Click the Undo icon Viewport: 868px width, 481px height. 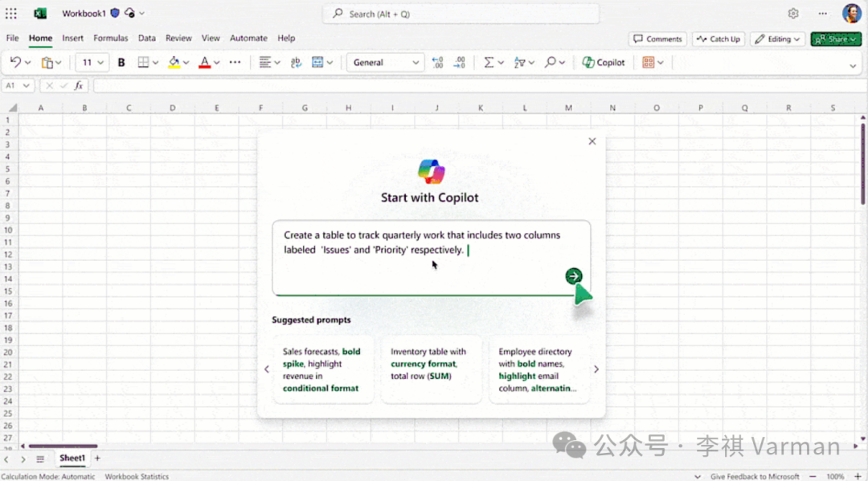[x=15, y=62]
